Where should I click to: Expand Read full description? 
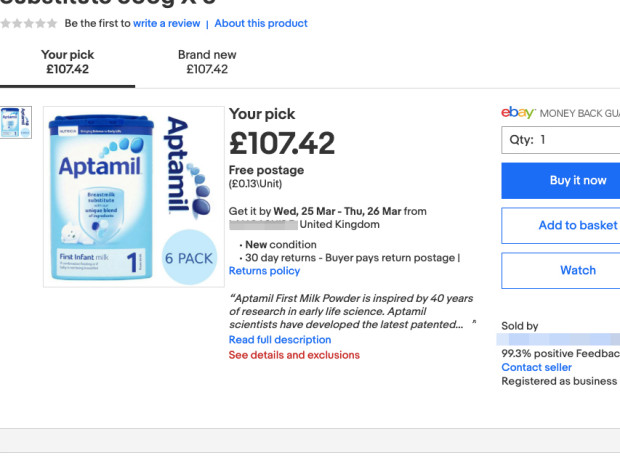280,340
